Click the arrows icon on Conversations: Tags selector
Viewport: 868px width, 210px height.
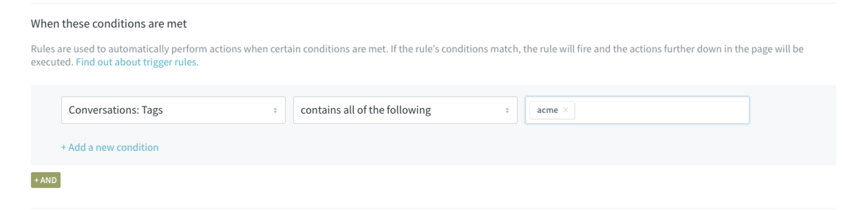pyautogui.click(x=275, y=110)
